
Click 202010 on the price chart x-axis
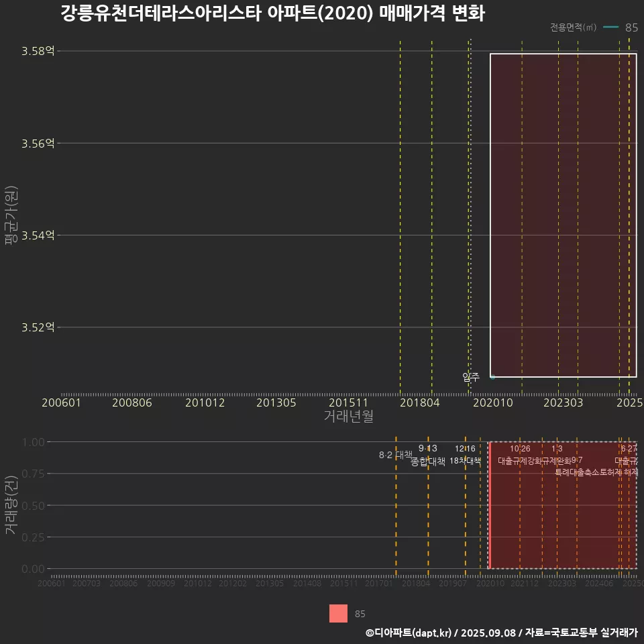click(493, 402)
